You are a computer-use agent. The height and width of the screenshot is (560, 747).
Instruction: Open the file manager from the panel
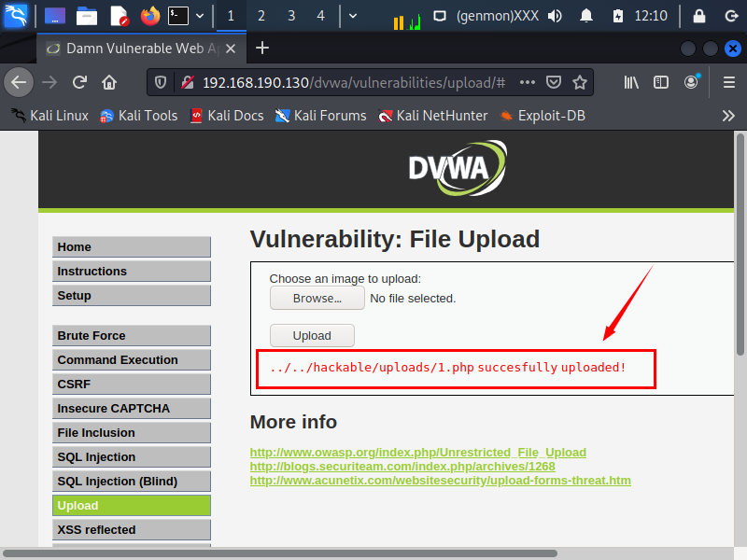87,16
